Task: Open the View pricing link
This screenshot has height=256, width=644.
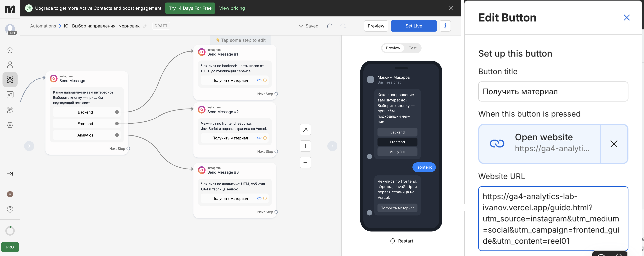Action: coord(232,8)
